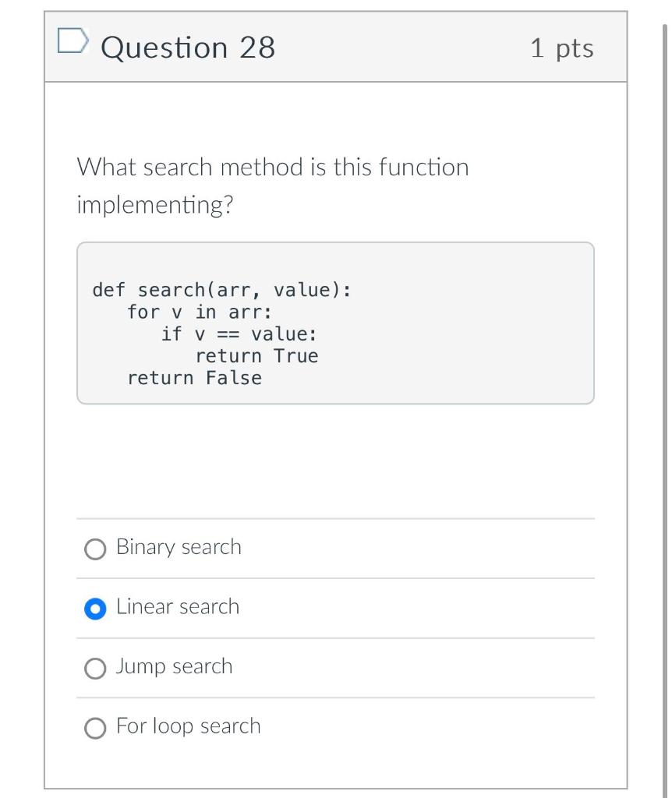Viewport: 672px width, 798px height.
Task: Click the question header bar
Action: pos(335,47)
